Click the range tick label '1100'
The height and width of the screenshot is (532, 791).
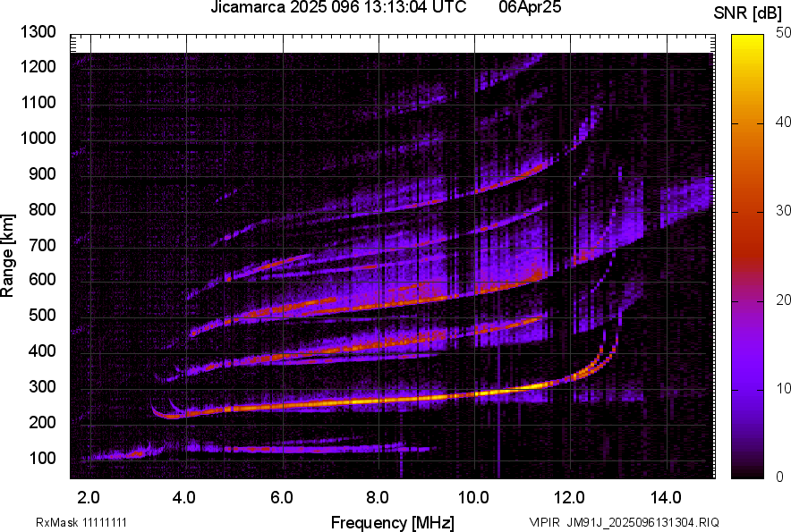(x=38, y=102)
